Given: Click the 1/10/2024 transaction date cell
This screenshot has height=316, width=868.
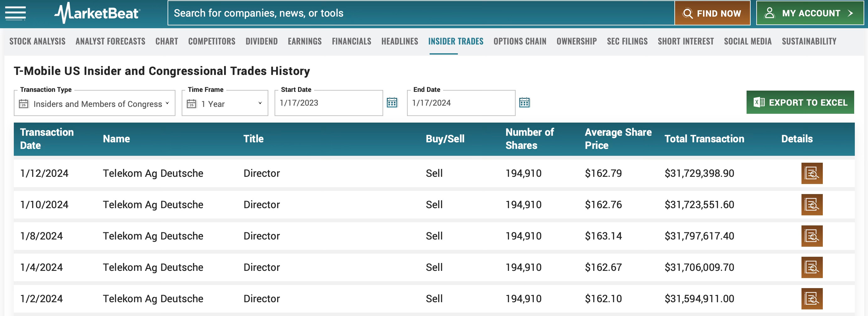Looking at the screenshot, I should click(x=44, y=205).
